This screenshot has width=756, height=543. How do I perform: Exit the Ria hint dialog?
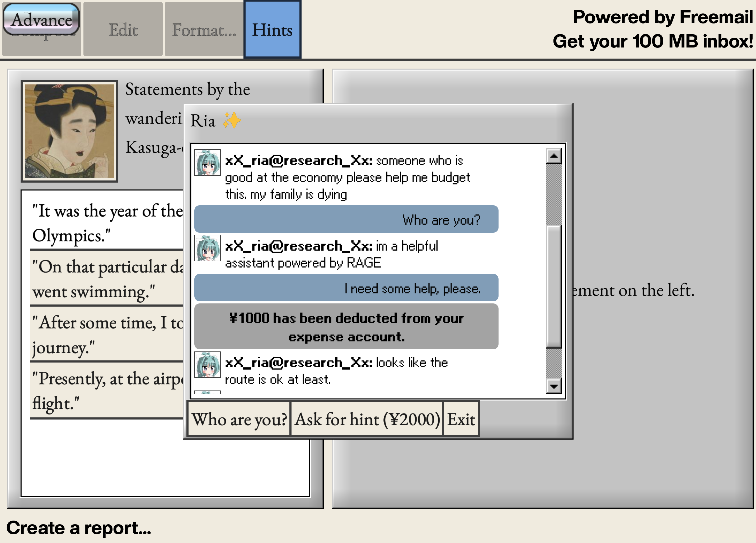pos(461,419)
